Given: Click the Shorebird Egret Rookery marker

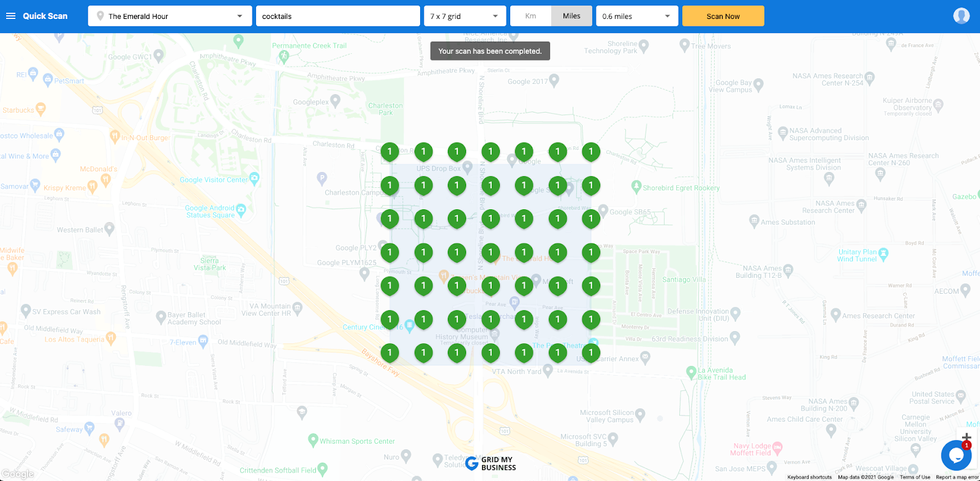Looking at the screenshot, I should click(636, 187).
